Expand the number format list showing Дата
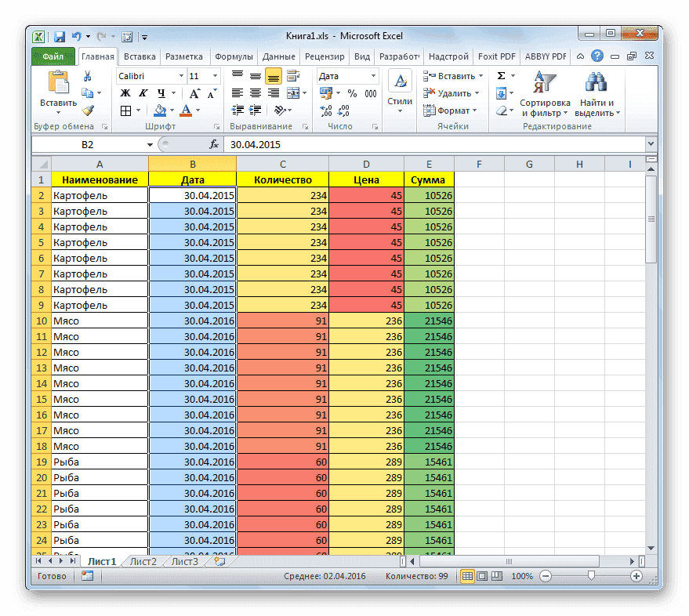 375,75
